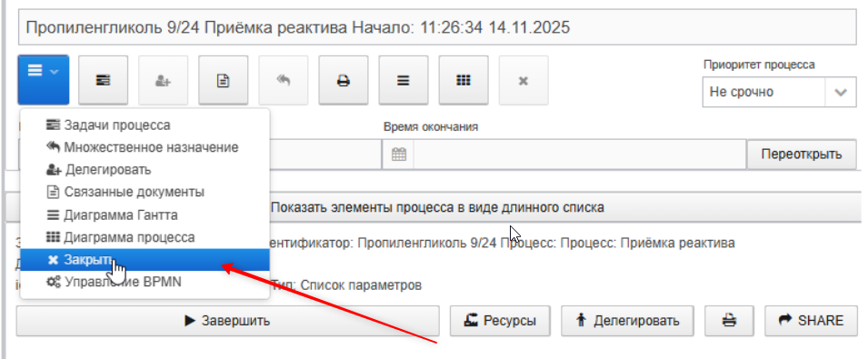The width and height of the screenshot is (868, 359).
Task: Select Множественное назначение menu item
Action: coord(145,147)
